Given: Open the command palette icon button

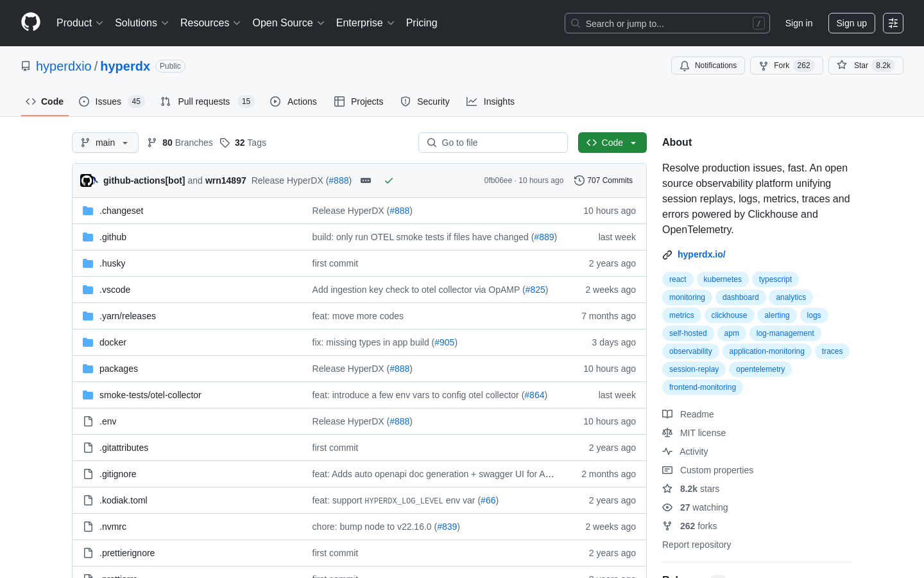Looking at the screenshot, I should click(893, 23).
